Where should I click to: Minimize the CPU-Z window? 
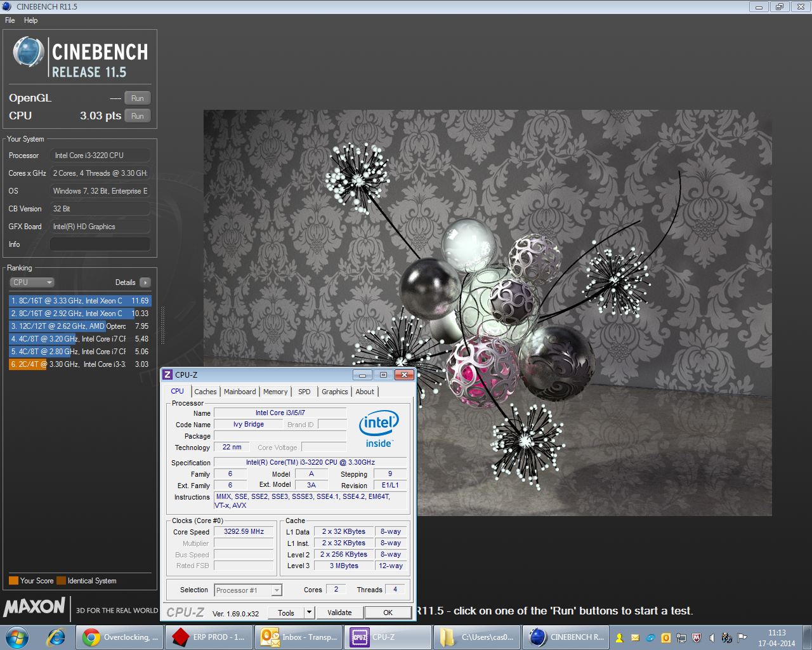tap(362, 375)
